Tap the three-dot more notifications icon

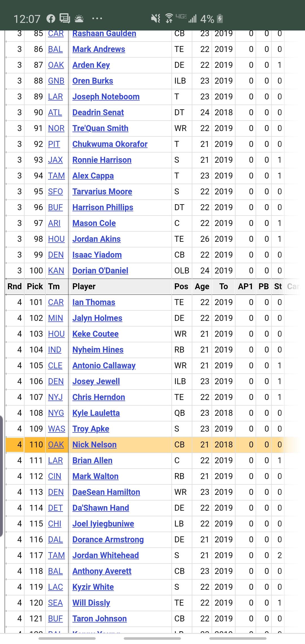97,19
